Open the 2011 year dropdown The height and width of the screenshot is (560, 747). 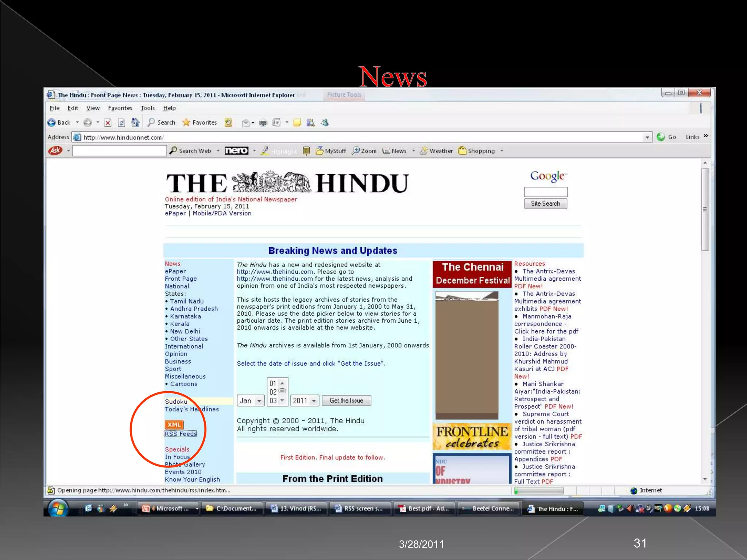pyautogui.click(x=305, y=401)
